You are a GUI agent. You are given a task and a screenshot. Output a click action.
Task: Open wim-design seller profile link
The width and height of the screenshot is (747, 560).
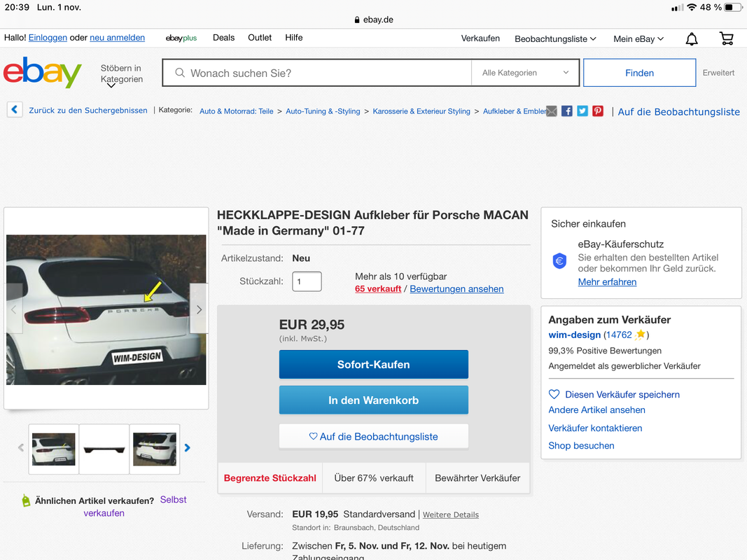pyautogui.click(x=575, y=335)
